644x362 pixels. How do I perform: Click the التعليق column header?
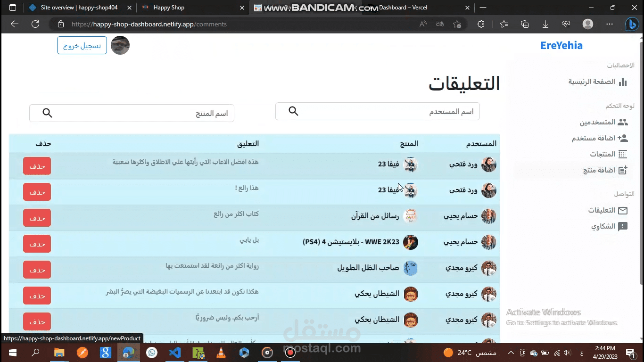(248, 143)
